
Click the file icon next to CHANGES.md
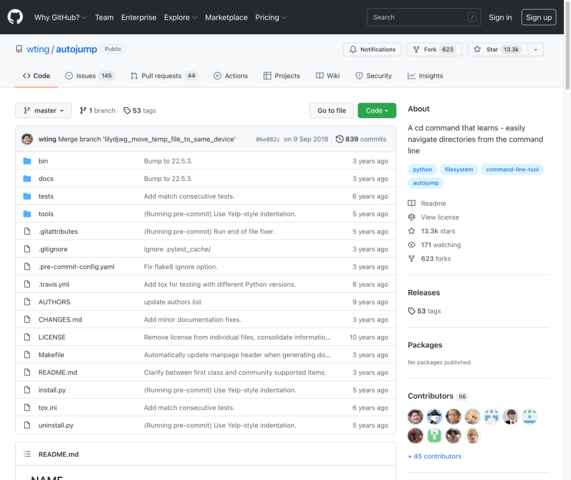pyautogui.click(x=27, y=319)
